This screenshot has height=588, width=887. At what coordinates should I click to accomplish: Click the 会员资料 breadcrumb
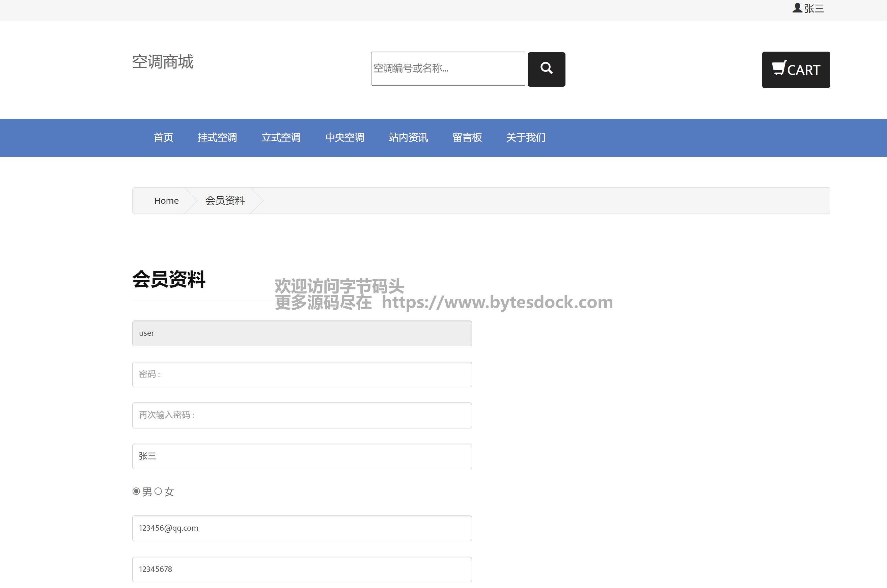click(x=225, y=201)
